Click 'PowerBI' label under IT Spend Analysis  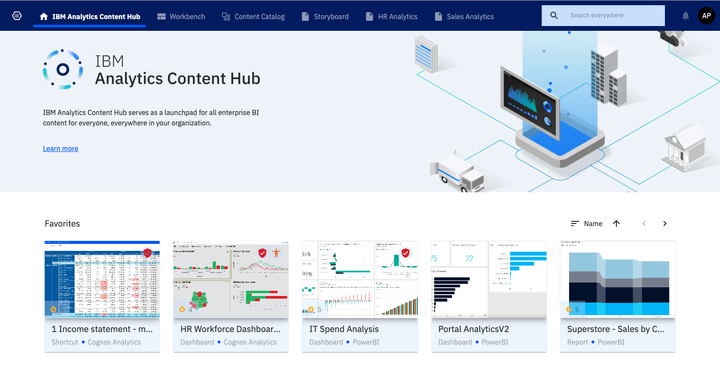click(366, 343)
